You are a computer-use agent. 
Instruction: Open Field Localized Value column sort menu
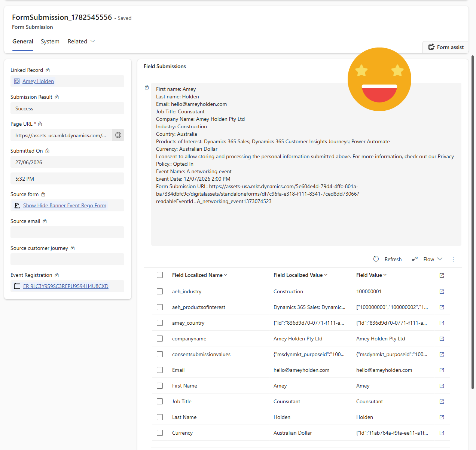(300, 275)
